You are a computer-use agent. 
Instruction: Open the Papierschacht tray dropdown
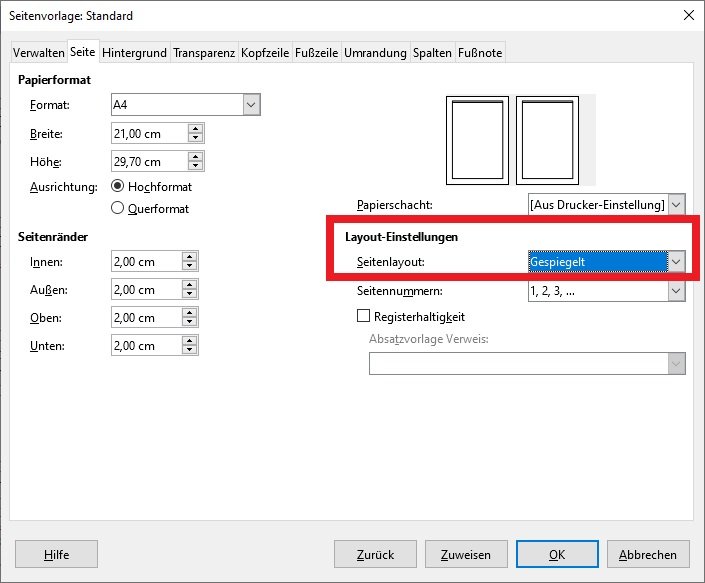(676, 204)
